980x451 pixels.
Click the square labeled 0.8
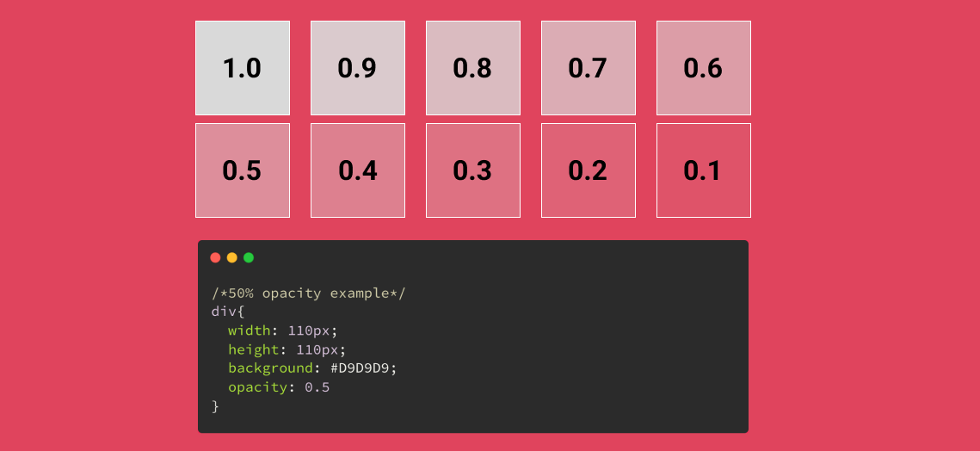tap(473, 68)
